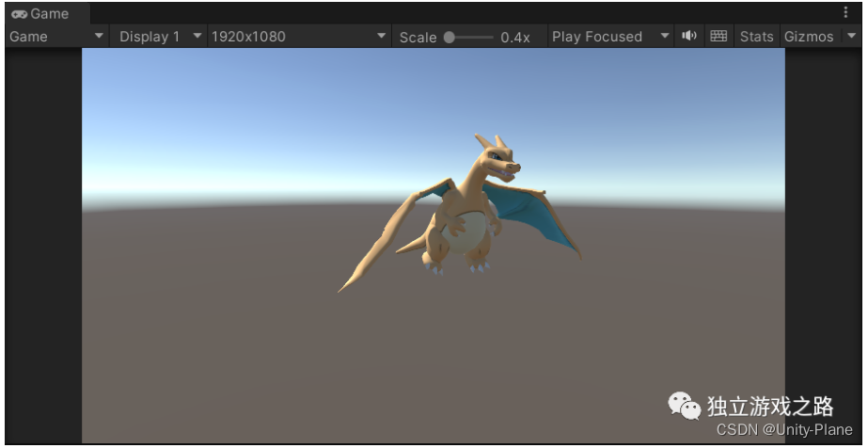Open the Display 1 dropdown
The height and width of the screenshot is (448, 868).
pos(159,37)
